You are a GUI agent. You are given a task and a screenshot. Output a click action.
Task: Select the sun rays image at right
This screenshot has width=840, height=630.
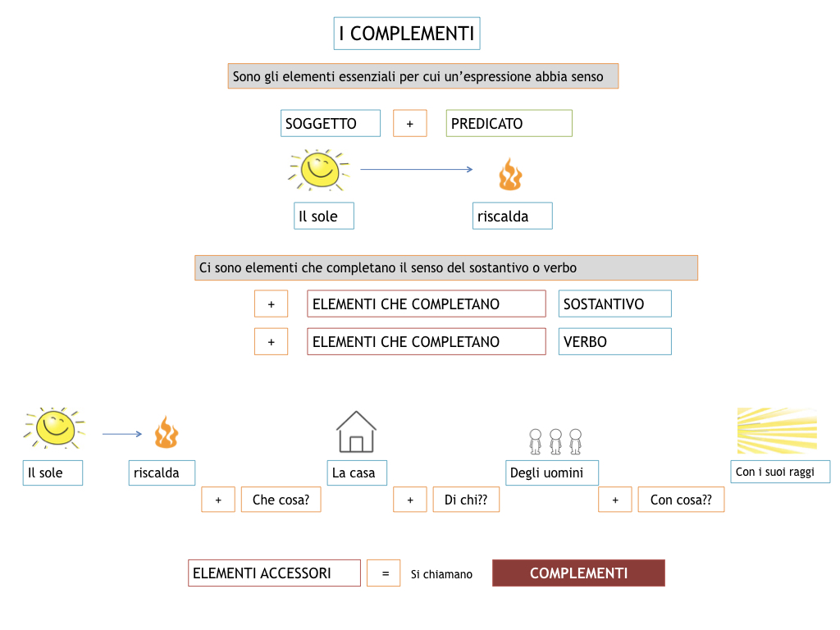tap(777, 431)
